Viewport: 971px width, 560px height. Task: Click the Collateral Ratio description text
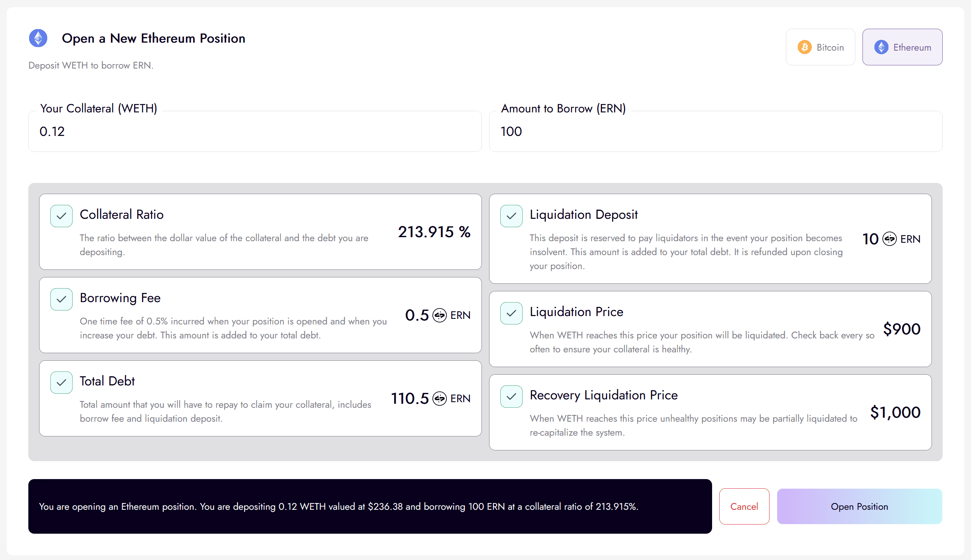[x=224, y=245]
